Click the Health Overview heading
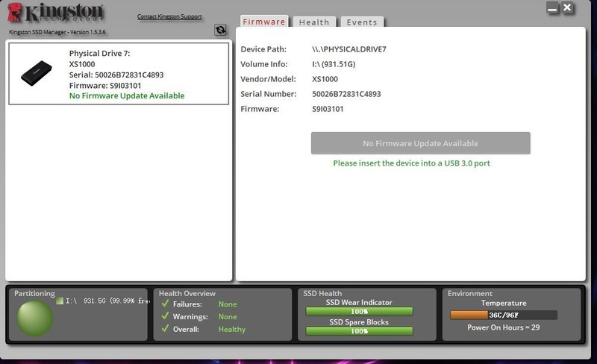Screen dimensions: 597x364 pyautogui.click(x=187, y=293)
